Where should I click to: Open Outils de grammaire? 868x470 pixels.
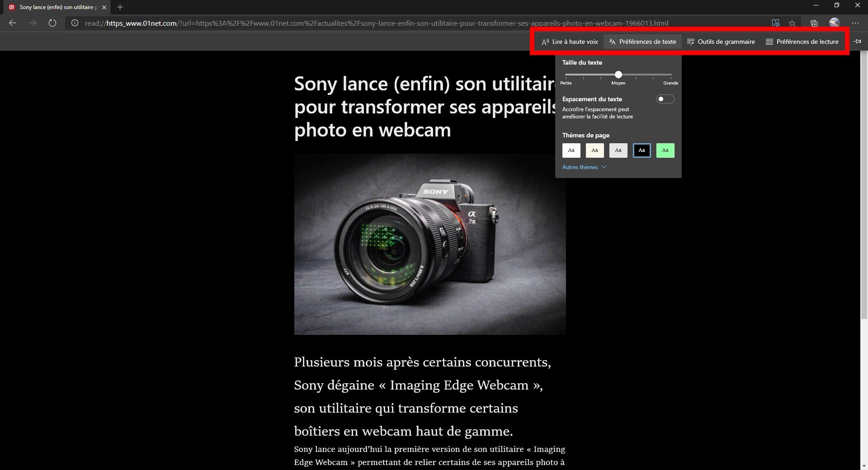pos(721,42)
